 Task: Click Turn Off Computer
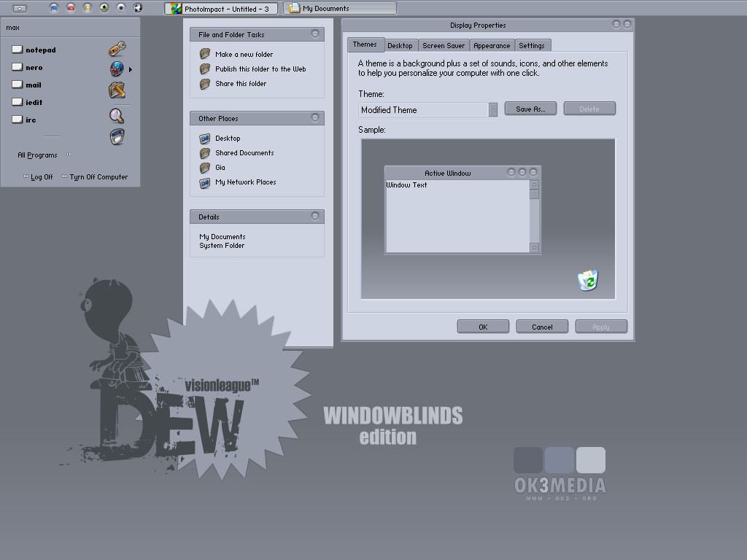click(95, 176)
